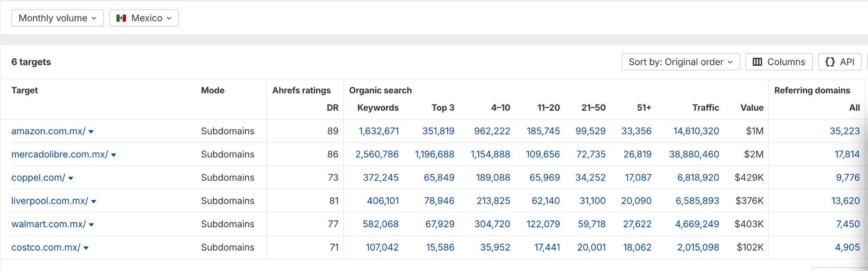
Task: Click coppel referring domains 9,776
Action: (x=848, y=178)
